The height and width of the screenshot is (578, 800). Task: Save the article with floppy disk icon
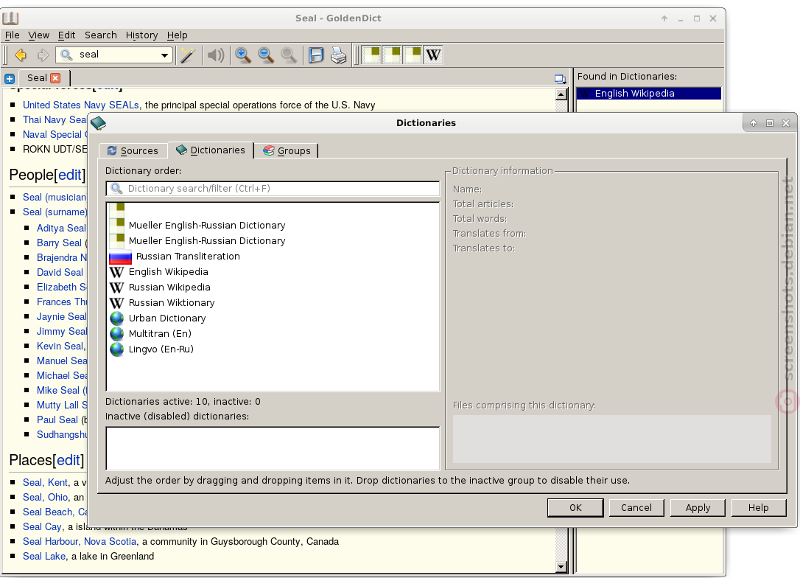(x=316, y=55)
